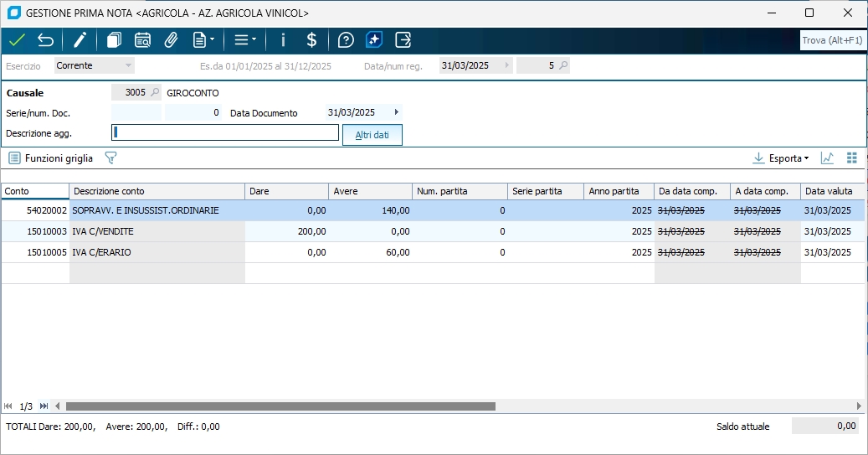The image size is (868, 455).
Task: Expand the Esercizio Corrente dropdown
Action: click(x=128, y=65)
